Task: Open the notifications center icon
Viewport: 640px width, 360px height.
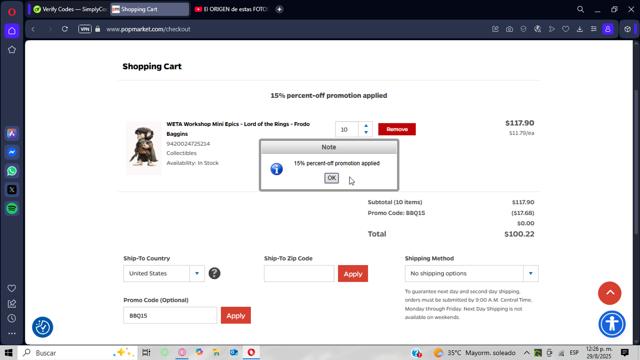Action: point(624,352)
